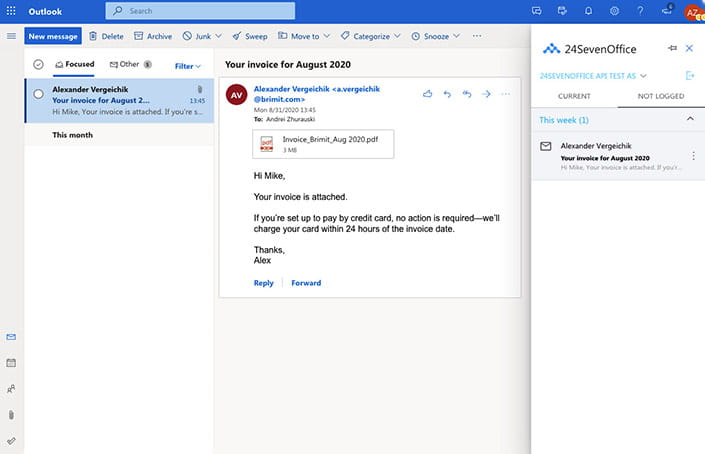Click the Reply all icon
The height and width of the screenshot is (454, 705).
pos(467,93)
